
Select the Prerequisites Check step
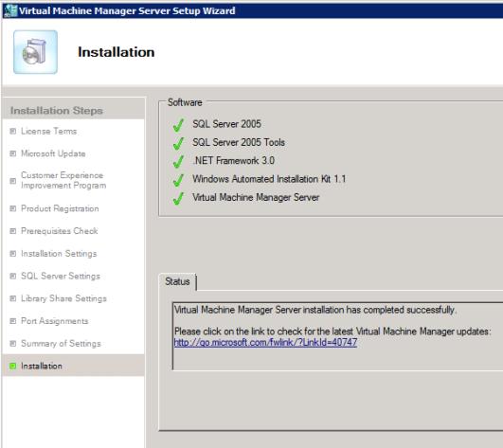(x=60, y=231)
